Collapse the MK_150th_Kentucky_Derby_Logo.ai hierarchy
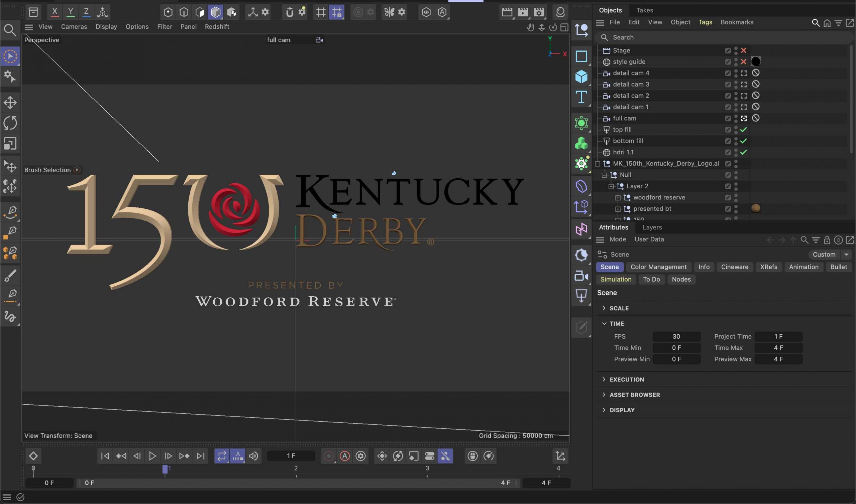 point(597,164)
